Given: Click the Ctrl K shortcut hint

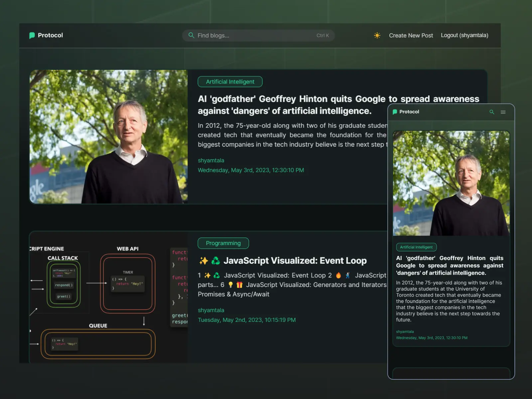Looking at the screenshot, I should point(323,36).
